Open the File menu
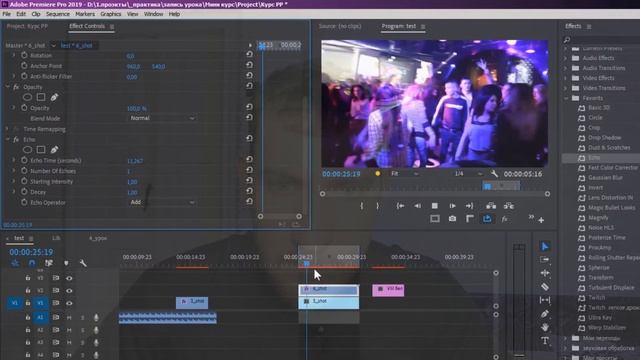This screenshot has width=640, height=360. coord(7,14)
